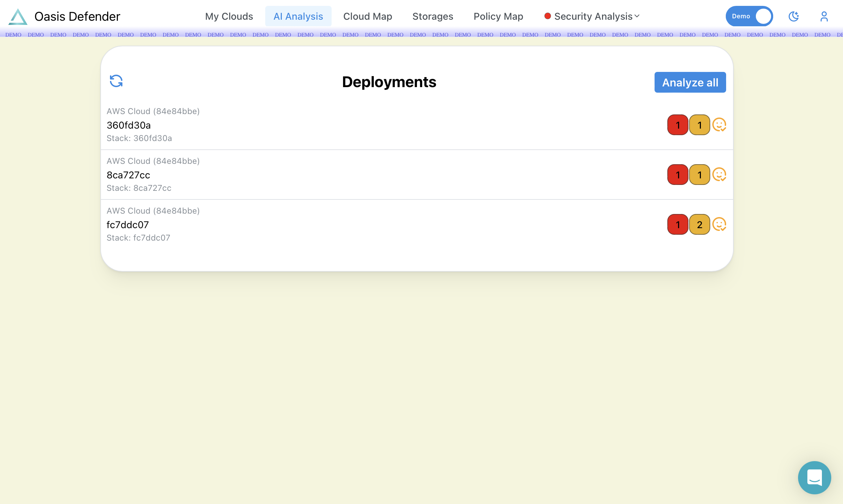
Task: Expand the Security Analysis dropdown
Action: [592, 16]
